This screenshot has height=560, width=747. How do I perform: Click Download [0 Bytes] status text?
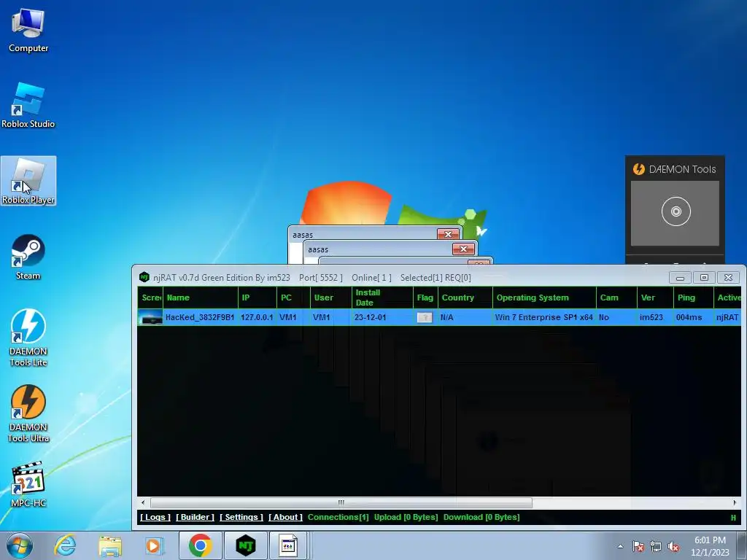(481, 517)
